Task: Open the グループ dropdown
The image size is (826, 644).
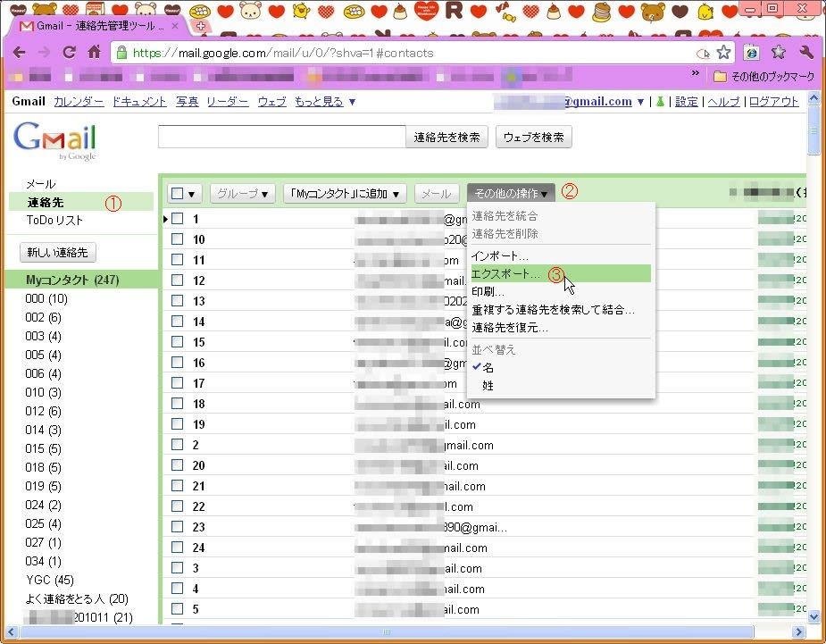Action: [243, 194]
